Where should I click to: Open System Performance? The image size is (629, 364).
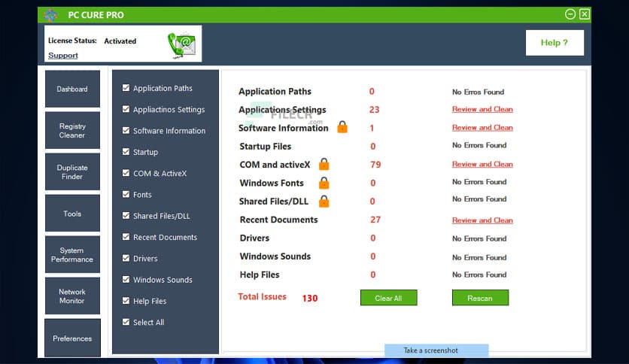tap(72, 255)
